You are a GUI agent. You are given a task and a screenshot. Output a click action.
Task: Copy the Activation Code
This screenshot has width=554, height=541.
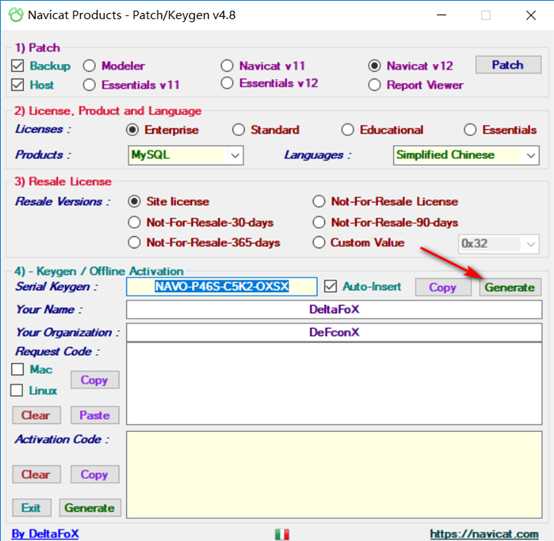(95, 474)
